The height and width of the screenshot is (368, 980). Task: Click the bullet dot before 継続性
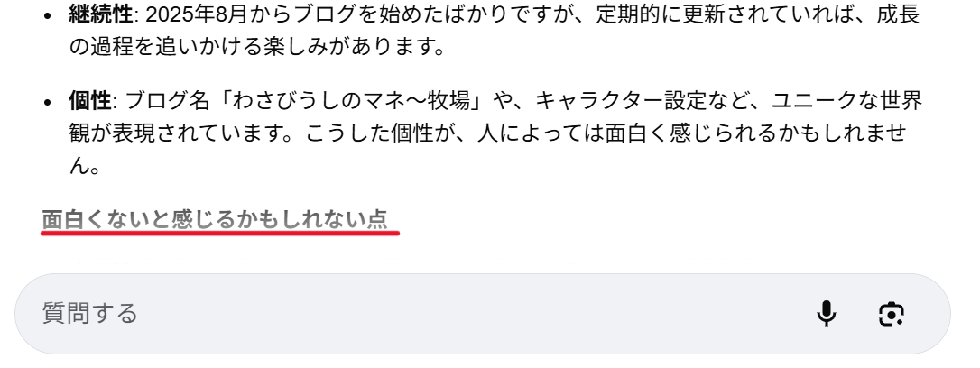[48, 16]
